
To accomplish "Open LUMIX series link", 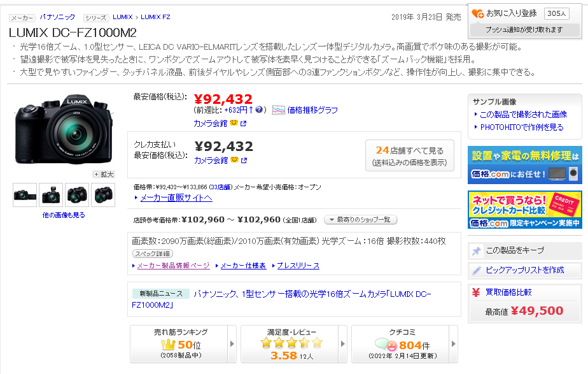I will 123,17.
